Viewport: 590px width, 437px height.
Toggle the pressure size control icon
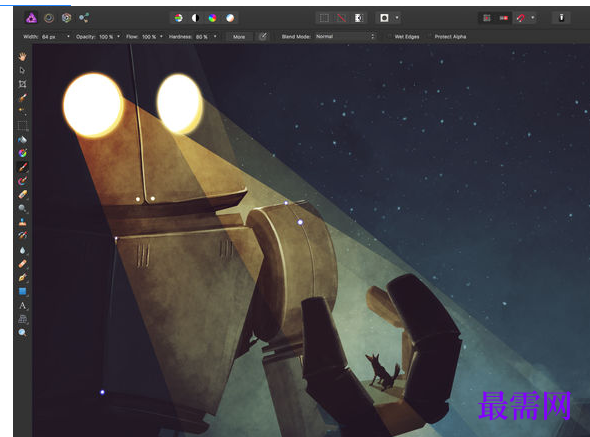(263, 37)
